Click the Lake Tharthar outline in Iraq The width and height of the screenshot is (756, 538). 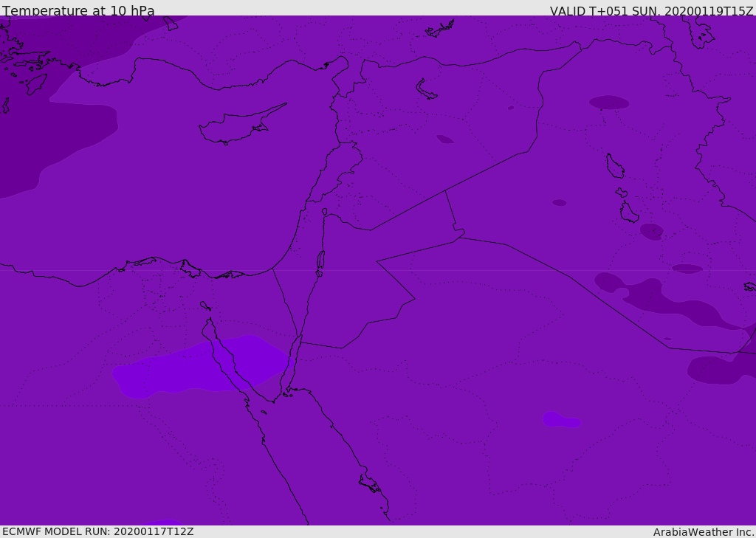(x=615, y=166)
